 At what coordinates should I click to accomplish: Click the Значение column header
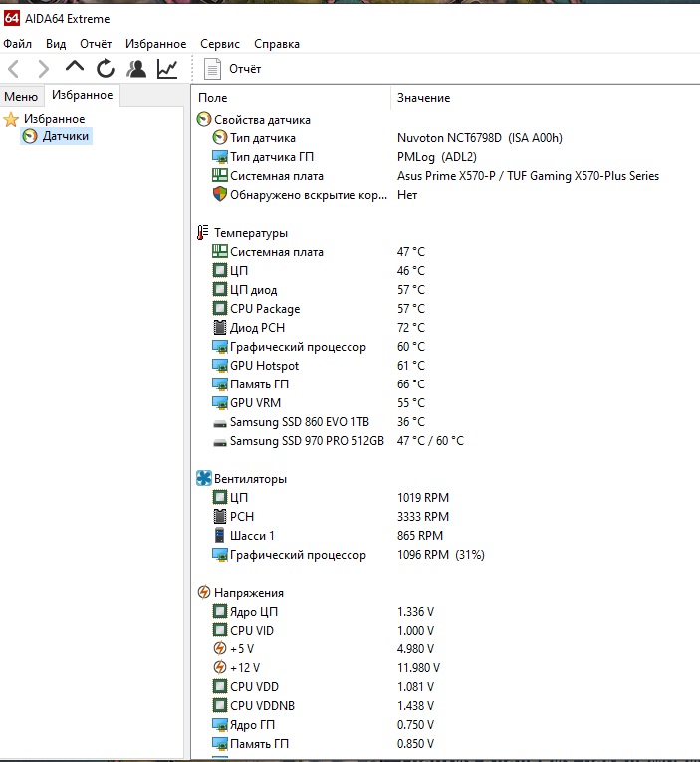(423, 98)
